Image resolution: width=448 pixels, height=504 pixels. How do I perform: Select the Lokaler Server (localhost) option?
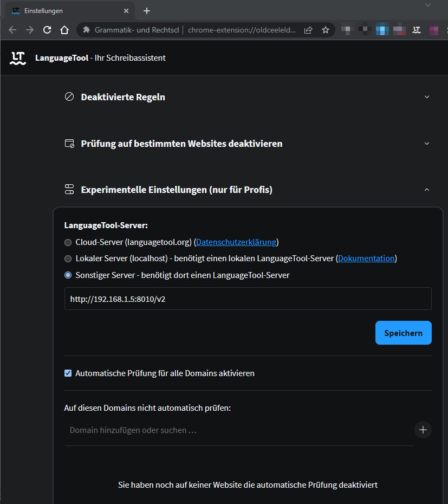[68, 259]
